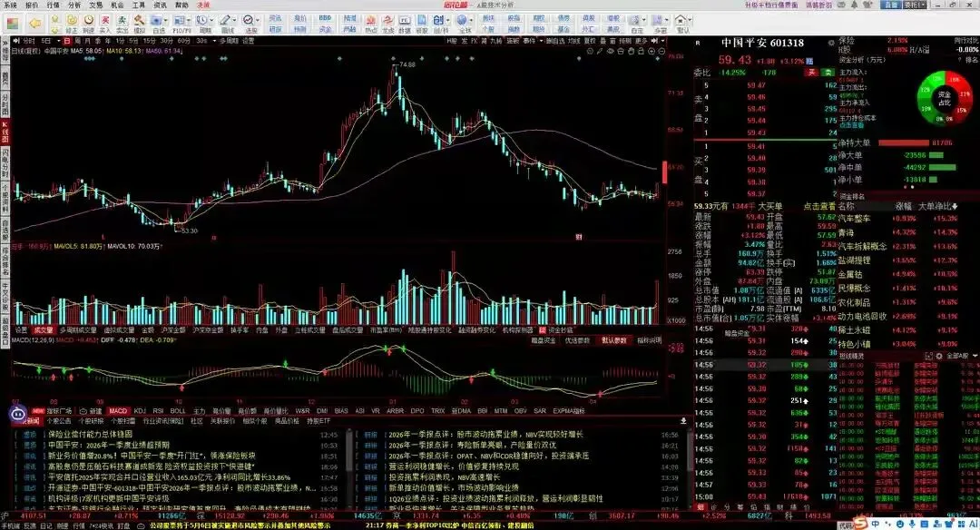
Task: Expand the 选股 dropdown arrow
Action: coord(258,21)
